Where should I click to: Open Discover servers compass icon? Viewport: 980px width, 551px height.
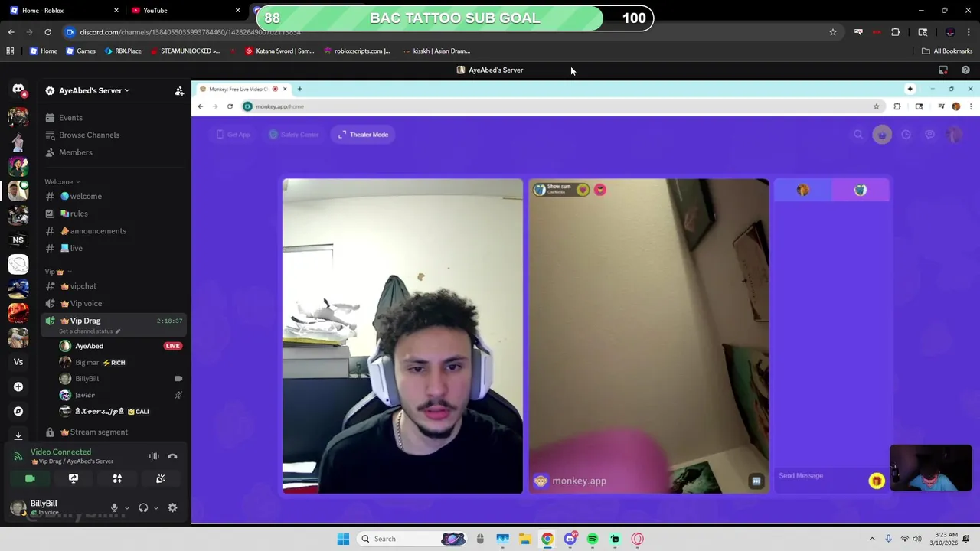pyautogui.click(x=18, y=411)
